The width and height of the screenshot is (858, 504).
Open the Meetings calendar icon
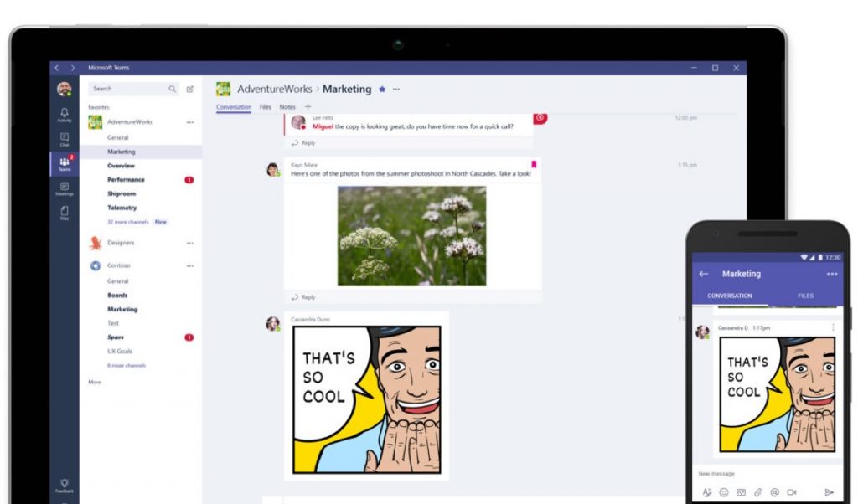click(64, 188)
